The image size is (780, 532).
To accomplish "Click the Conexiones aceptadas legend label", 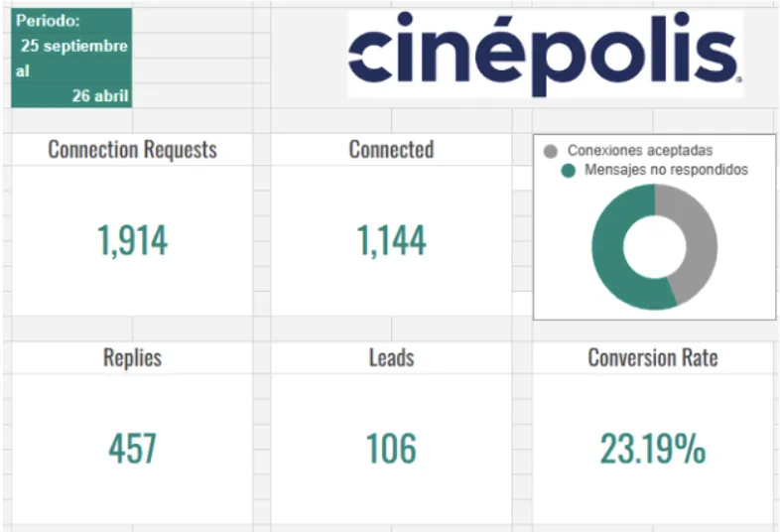I will click(x=640, y=150).
